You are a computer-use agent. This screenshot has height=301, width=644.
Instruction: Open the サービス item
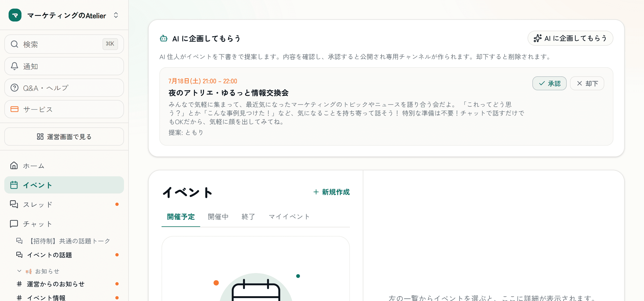(x=64, y=109)
